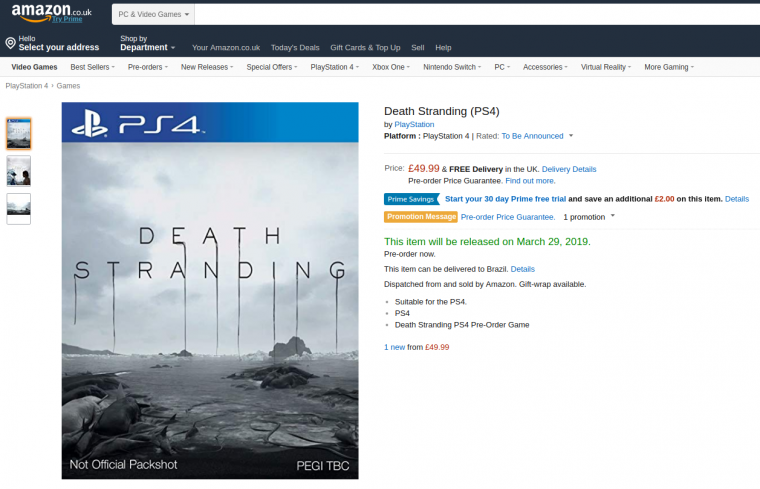Select the first product thumbnail
Image resolution: width=760 pixels, height=489 pixels.
click(19, 133)
